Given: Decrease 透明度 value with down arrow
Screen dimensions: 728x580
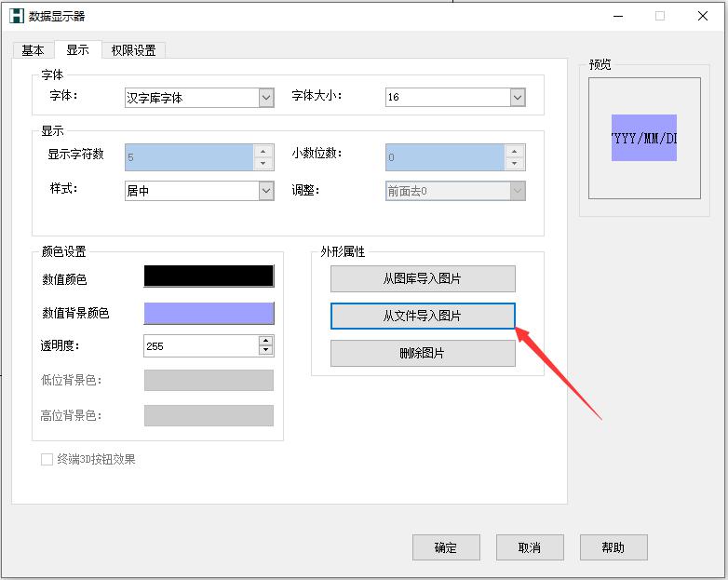Looking at the screenshot, I should pos(266,351).
